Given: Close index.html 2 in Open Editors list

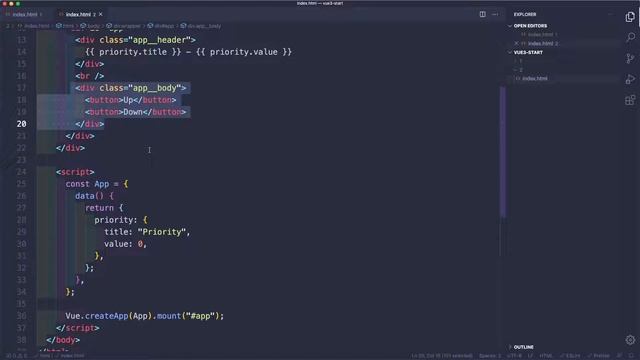Looking at the screenshot, I should click(x=516, y=43).
